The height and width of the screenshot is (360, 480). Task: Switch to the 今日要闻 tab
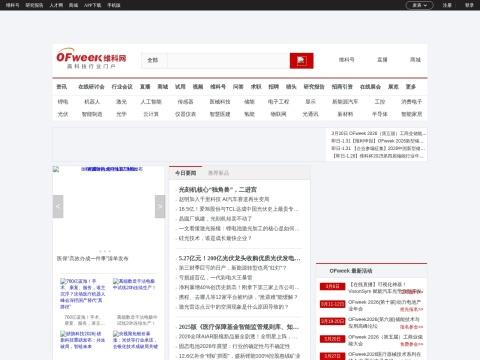186,173
